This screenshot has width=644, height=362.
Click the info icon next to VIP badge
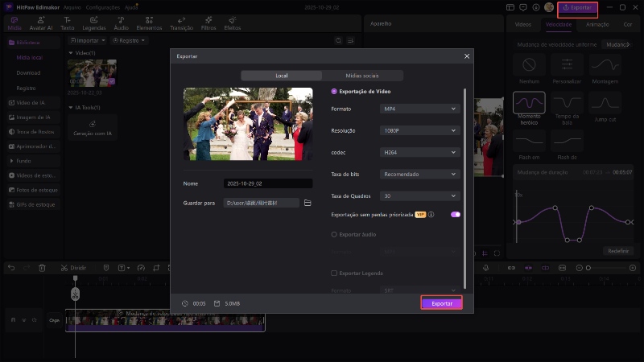[x=431, y=215]
